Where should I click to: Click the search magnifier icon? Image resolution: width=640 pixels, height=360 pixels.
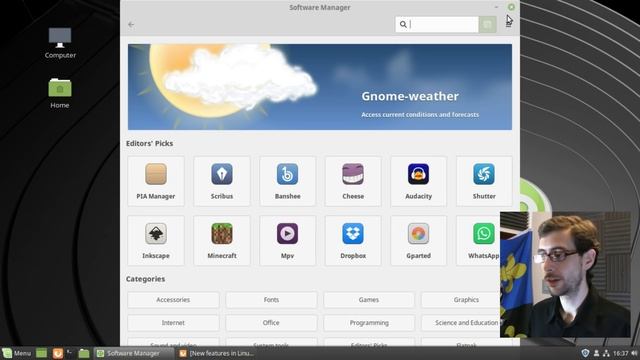tap(403, 24)
